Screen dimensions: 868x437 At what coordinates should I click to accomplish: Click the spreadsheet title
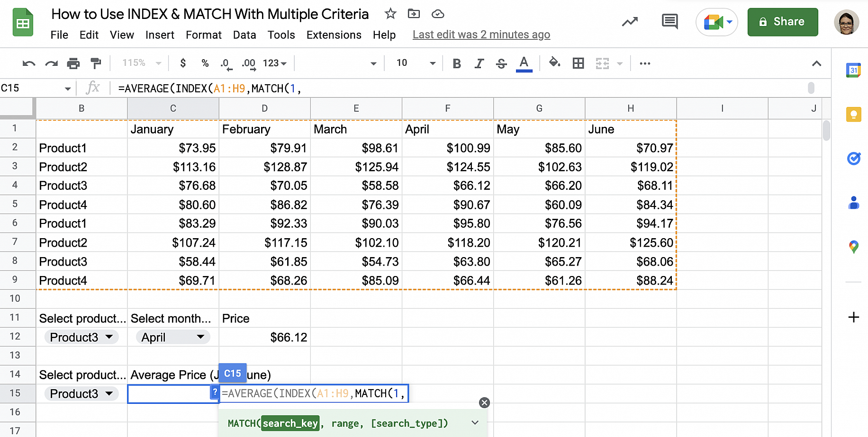(210, 14)
